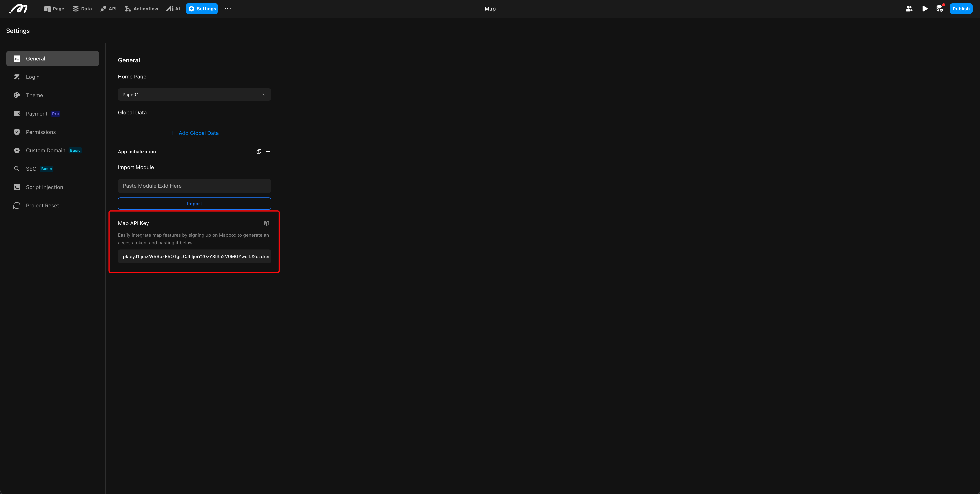The width and height of the screenshot is (980, 494).
Task: Open the Permissions settings section
Action: (52, 132)
